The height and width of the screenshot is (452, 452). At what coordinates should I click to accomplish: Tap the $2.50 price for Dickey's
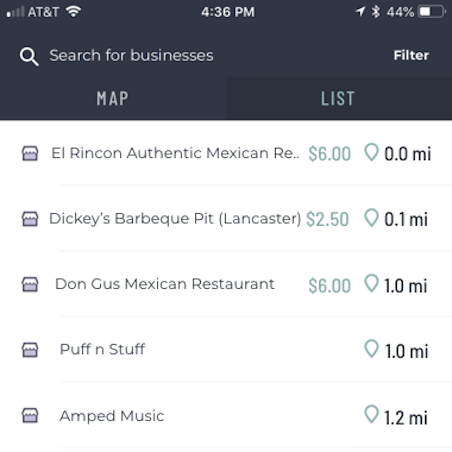tap(327, 219)
